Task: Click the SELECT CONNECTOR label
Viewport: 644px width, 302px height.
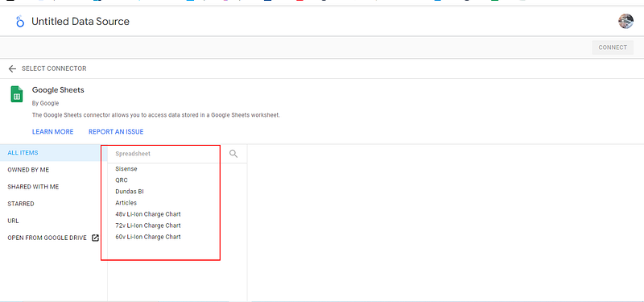Action: tap(54, 68)
